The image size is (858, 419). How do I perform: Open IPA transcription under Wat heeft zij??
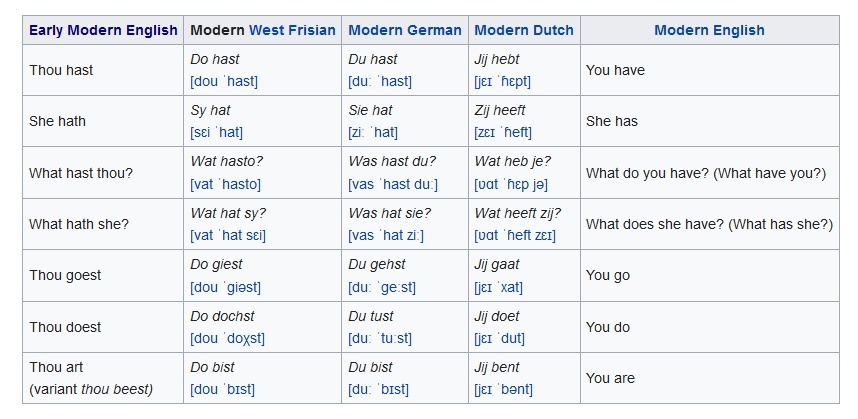coord(515,235)
